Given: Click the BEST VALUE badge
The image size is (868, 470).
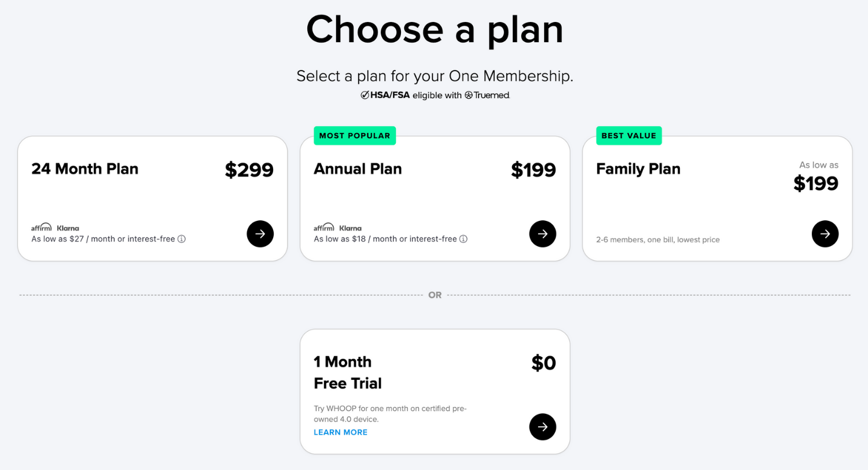Looking at the screenshot, I should (629, 136).
